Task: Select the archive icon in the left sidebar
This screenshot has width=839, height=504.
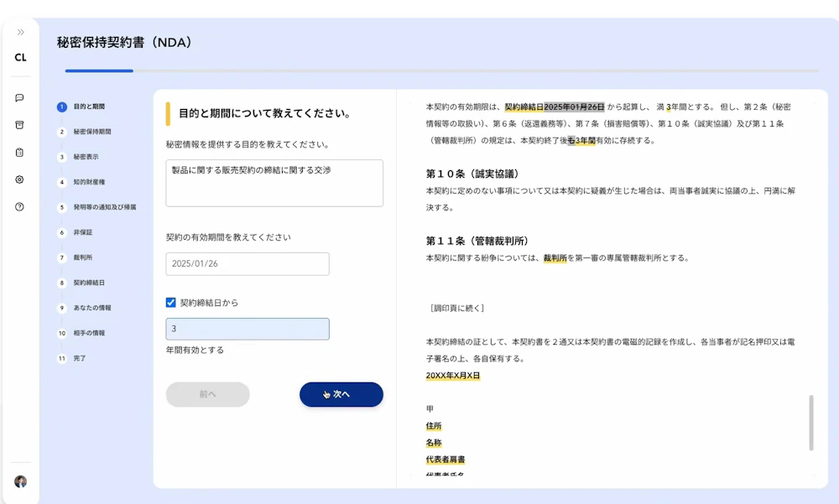Action: tap(19, 126)
